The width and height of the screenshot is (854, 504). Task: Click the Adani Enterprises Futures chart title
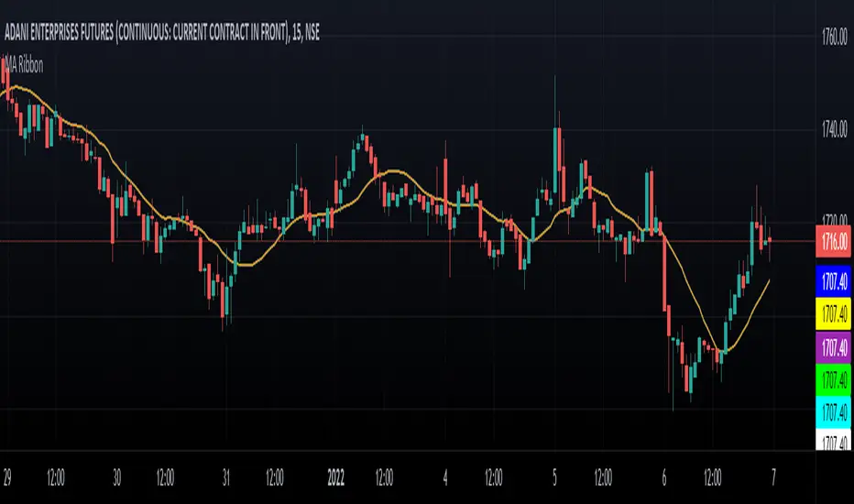coord(162,33)
